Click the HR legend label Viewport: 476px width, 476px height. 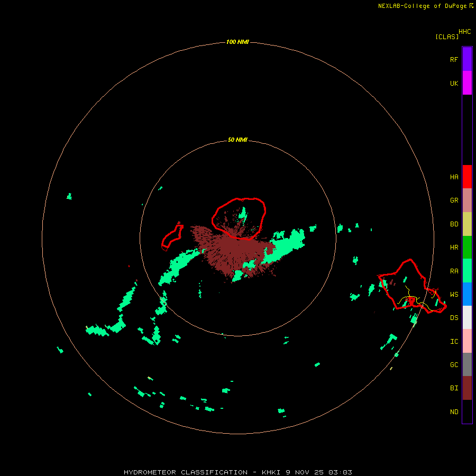454,248
